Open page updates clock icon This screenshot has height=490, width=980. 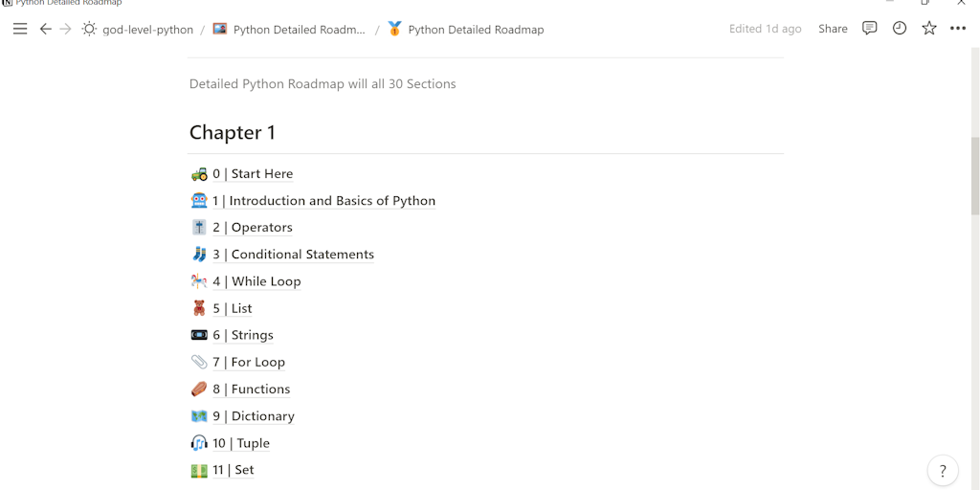[900, 28]
